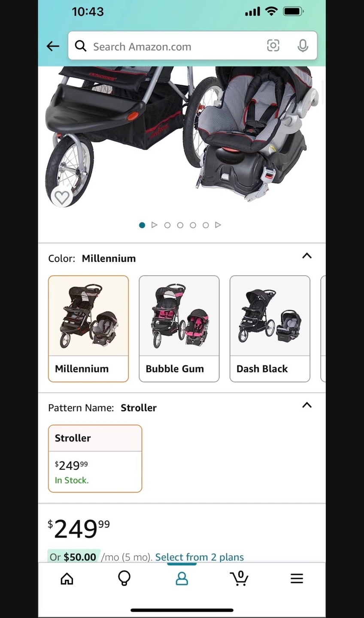
Task: Open the account profile tab
Action: coord(182,579)
